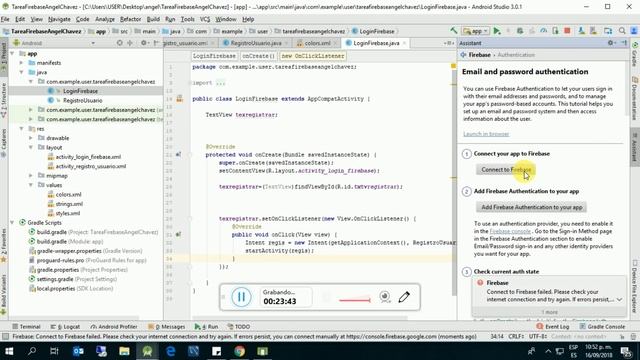Click Add Firebase Authentication to your app button
Viewport: 640px width, 360px height.
(x=531, y=207)
